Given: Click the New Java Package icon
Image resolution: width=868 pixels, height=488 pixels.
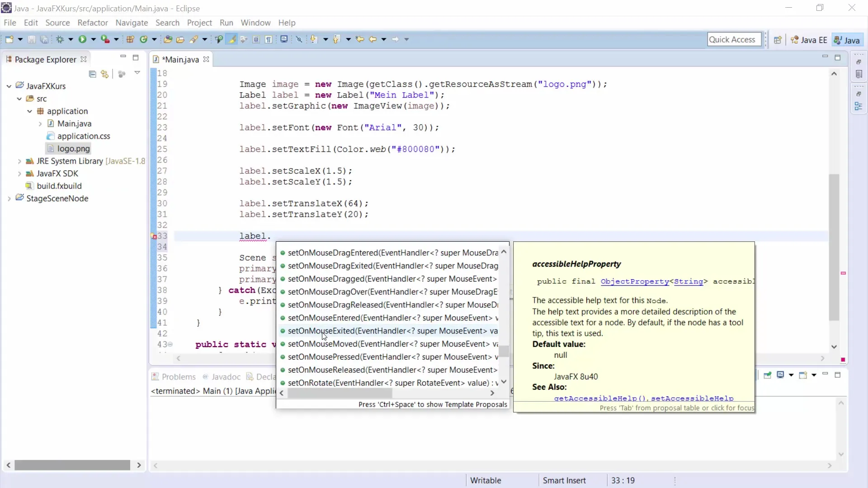Looking at the screenshot, I should (130, 40).
